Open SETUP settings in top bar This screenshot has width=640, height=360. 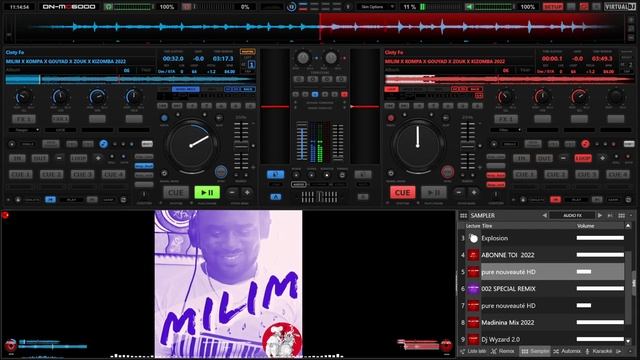point(553,7)
